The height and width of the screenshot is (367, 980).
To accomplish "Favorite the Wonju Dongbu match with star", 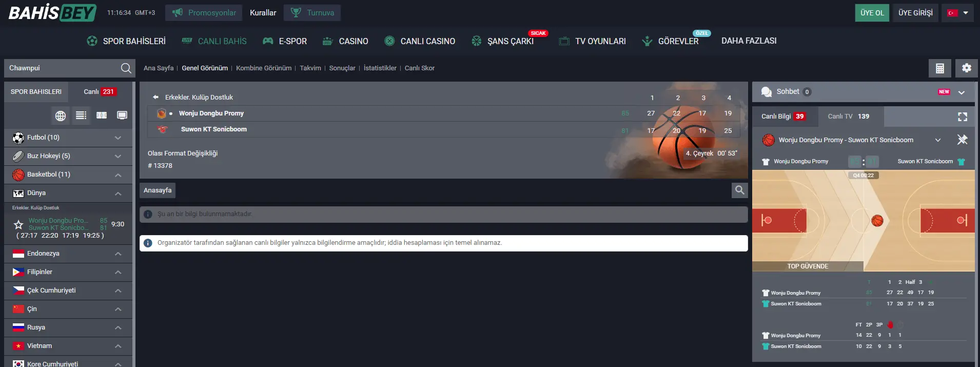I will click(18, 224).
